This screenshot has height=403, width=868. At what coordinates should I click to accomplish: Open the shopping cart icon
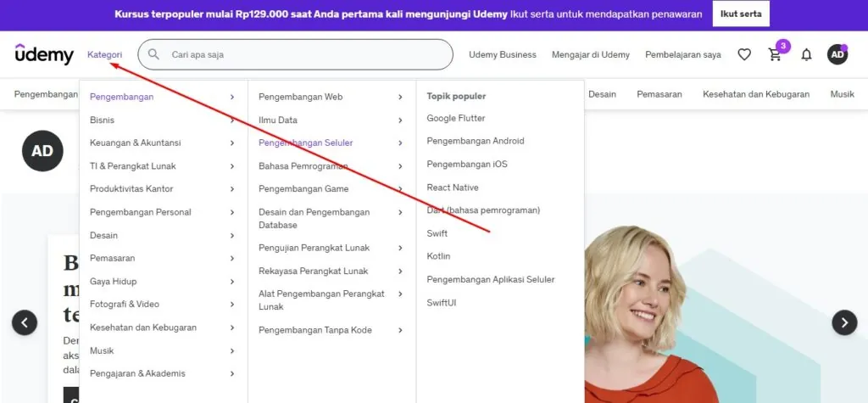click(775, 54)
